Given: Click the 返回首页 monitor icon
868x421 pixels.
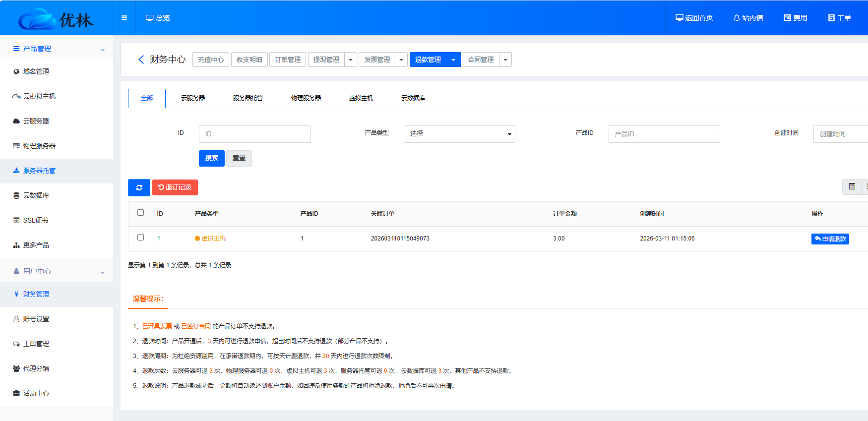Looking at the screenshot, I should [x=680, y=18].
